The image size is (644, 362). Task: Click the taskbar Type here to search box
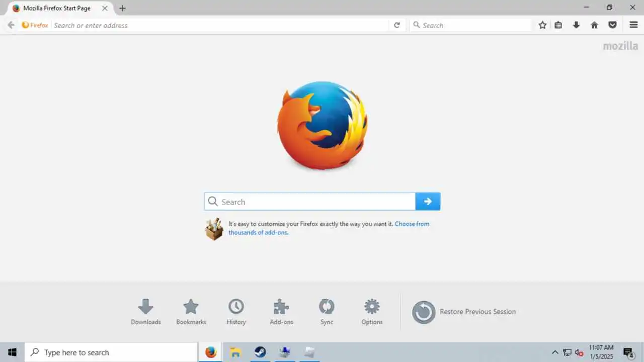(x=111, y=352)
